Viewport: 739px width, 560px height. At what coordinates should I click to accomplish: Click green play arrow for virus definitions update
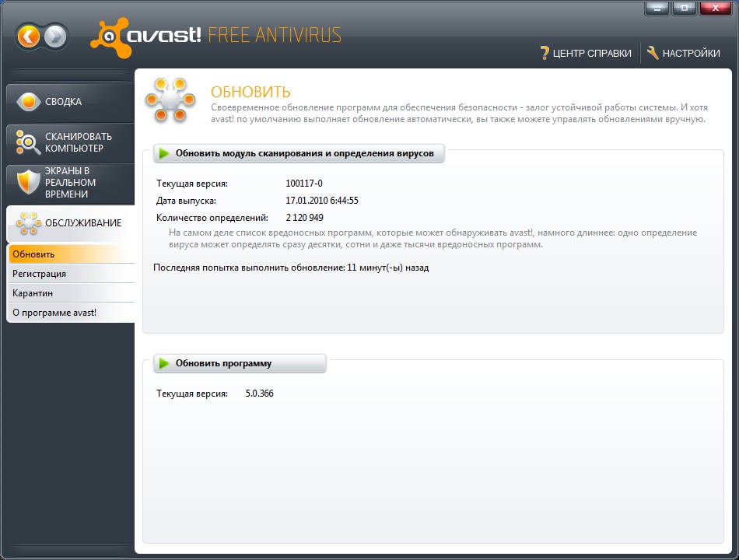click(x=164, y=153)
